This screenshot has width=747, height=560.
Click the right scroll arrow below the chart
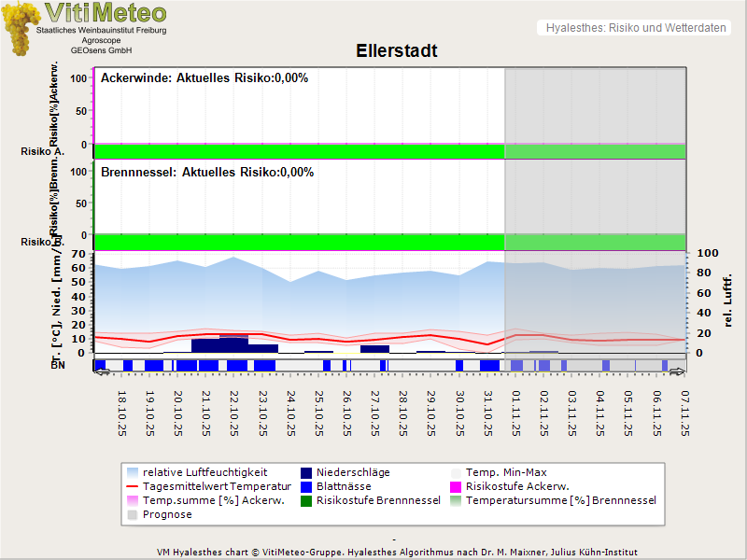pyautogui.click(x=677, y=371)
